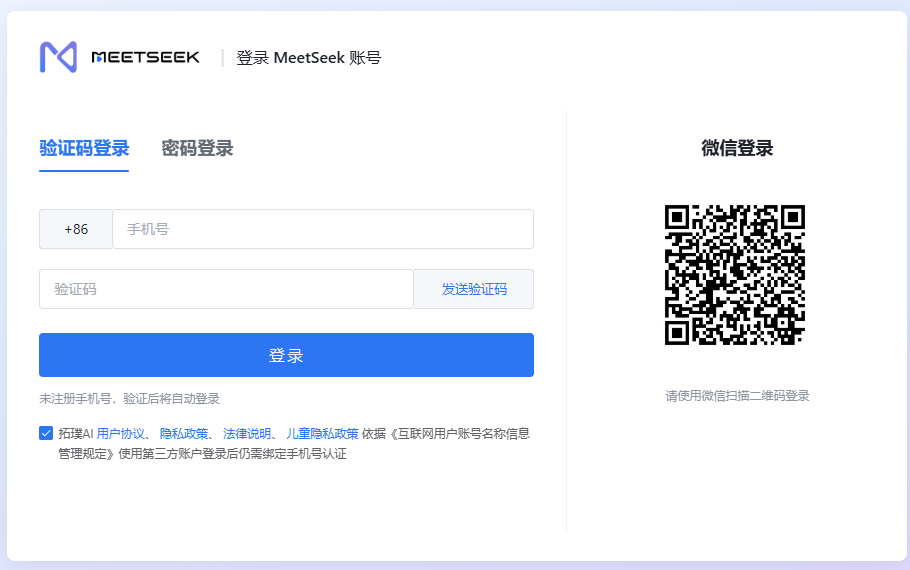910x570 pixels.
Task: Switch to 验证码登录 tab
Action: [84, 148]
